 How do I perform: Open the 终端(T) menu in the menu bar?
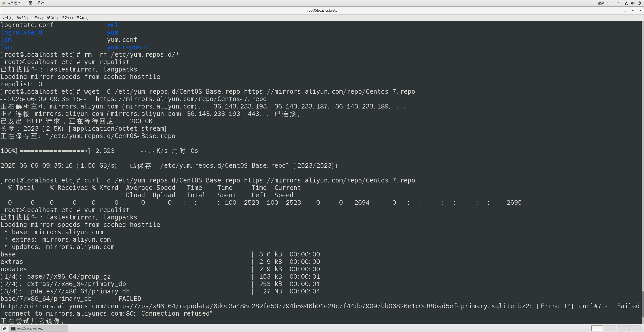click(x=67, y=18)
